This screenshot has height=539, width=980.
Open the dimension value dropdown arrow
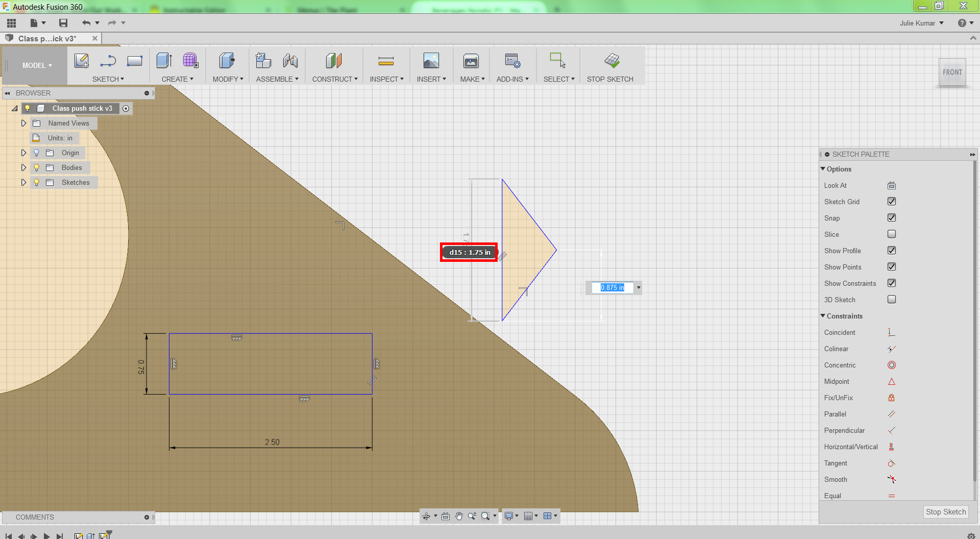click(x=639, y=287)
